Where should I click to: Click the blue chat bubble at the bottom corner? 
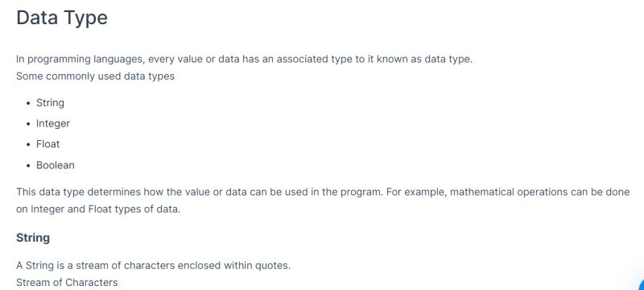642,284
